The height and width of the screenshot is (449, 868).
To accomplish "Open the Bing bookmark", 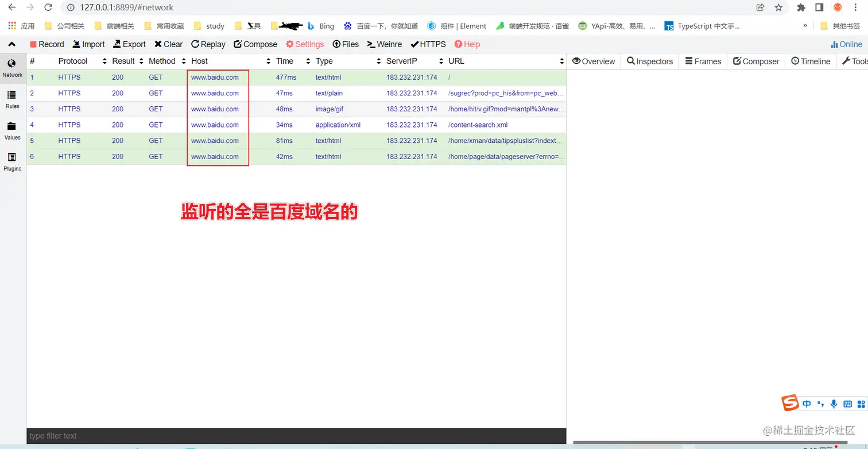I will point(320,26).
